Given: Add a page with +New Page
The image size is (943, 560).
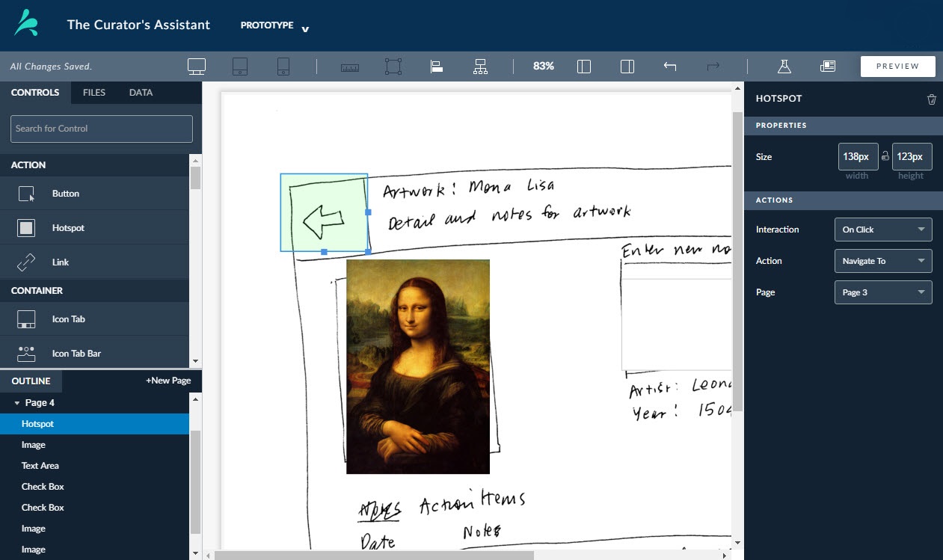Looking at the screenshot, I should 168,381.
